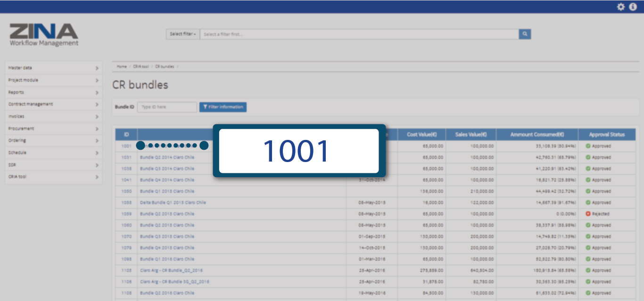Click the info icon in top bar
This screenshot has width=644, height=301.
[x=633, y=7]
